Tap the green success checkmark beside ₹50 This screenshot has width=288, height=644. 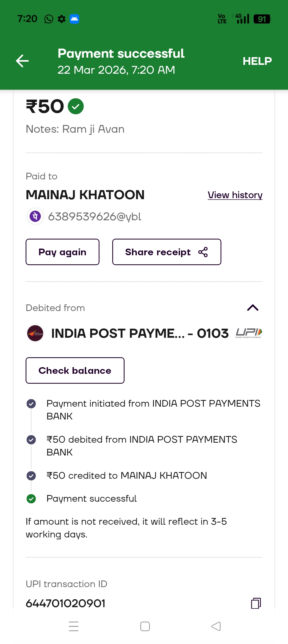(x=76, y=106)
